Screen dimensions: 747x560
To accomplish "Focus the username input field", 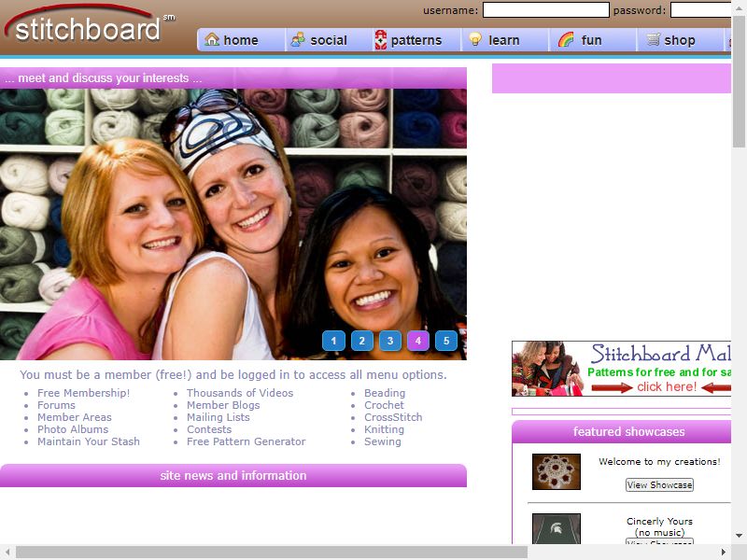I will pos(546,10).
